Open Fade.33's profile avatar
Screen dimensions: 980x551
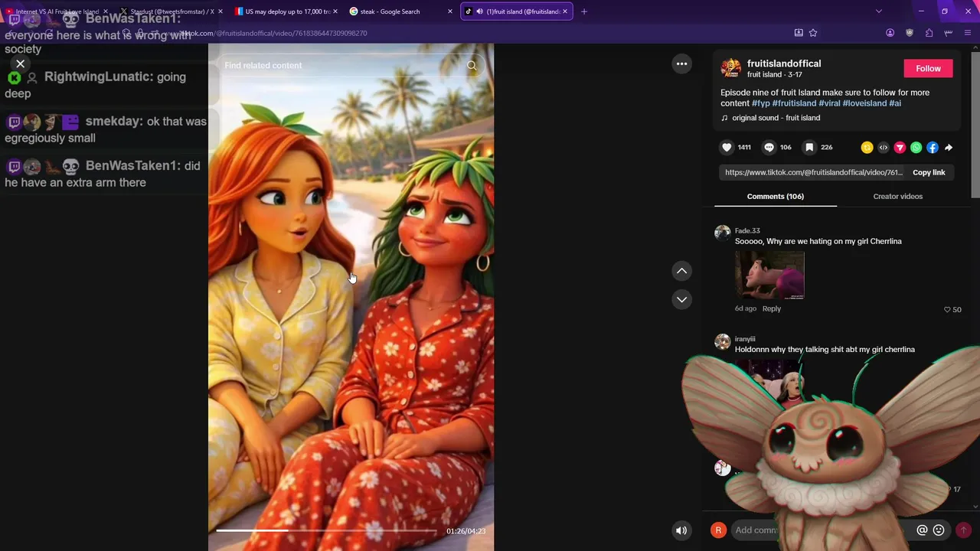[x=723, y=233]
